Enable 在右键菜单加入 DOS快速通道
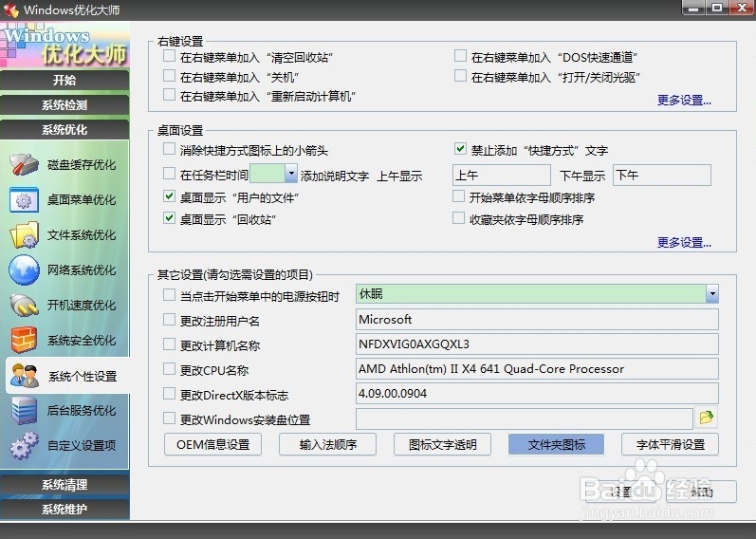The height and width of the screenshot is (539, 756). pos(460,56)
